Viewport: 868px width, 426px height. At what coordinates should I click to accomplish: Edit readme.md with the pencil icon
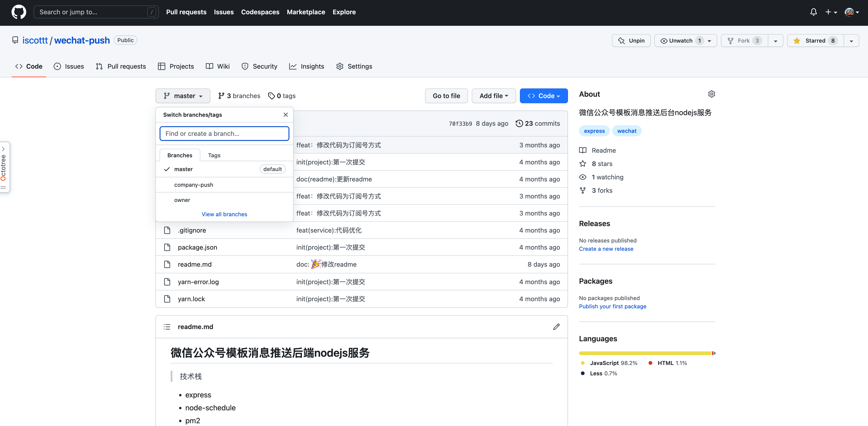556,327
